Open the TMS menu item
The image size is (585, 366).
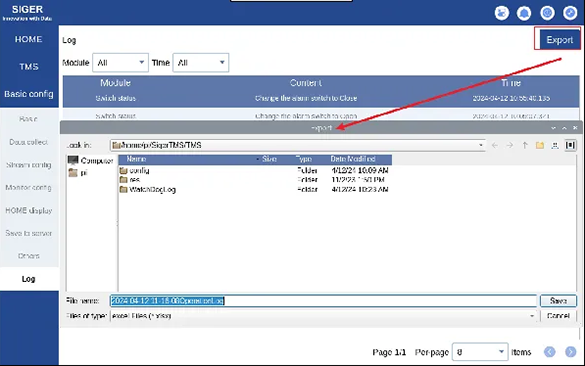coord(29,67)
